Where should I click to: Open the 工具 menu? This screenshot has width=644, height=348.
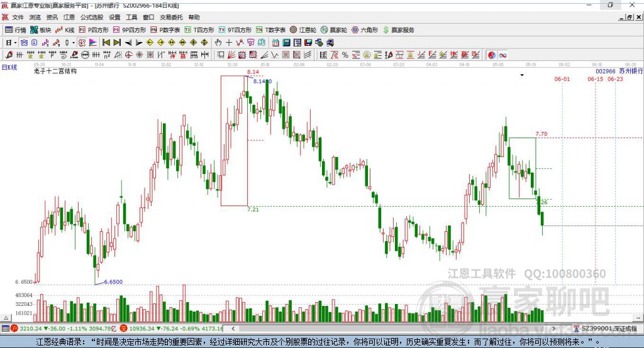point(131,17)
